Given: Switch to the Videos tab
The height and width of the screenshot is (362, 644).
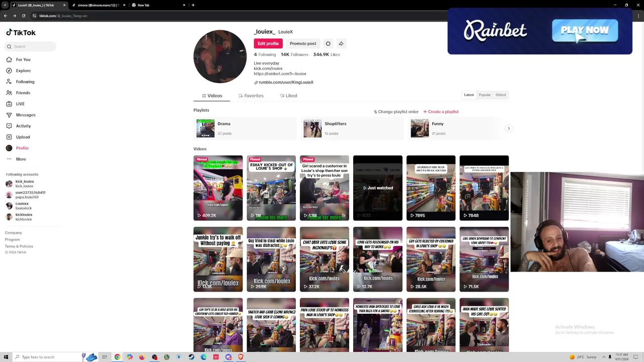Looking at the screenshot, I should click(212, 96).
